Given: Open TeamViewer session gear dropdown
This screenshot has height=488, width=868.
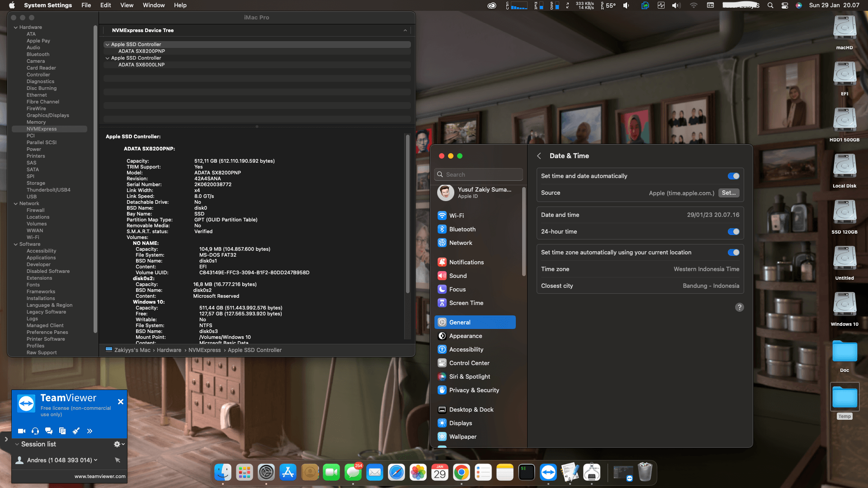Looking at the screenshot, I should coord(119,444).
